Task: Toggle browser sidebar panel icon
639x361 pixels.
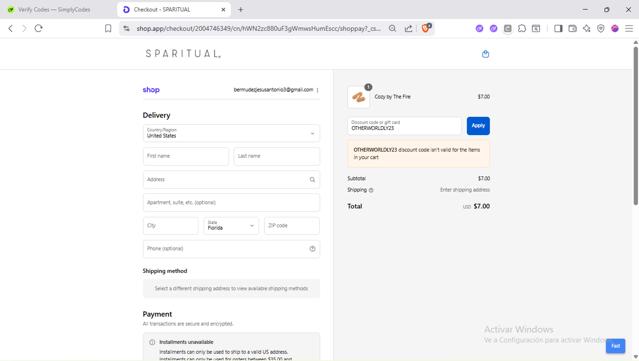Action: pyautogui.click(x=558, y=28)
